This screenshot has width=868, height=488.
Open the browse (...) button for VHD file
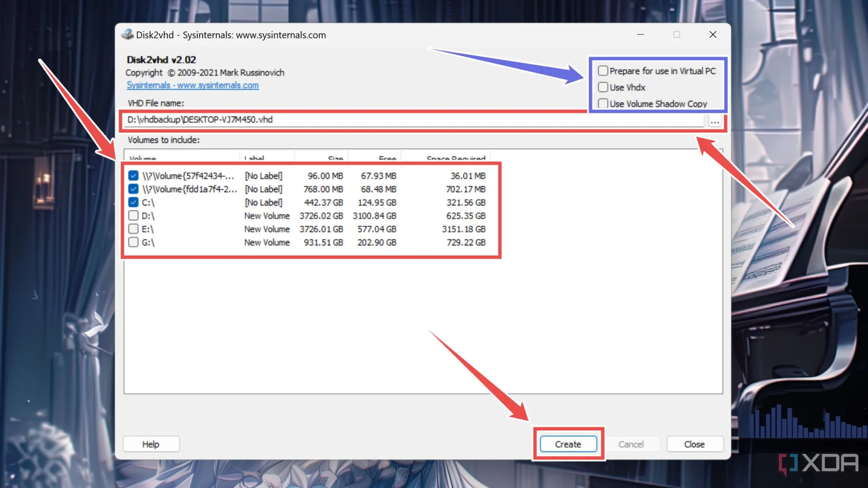(715, 121)
